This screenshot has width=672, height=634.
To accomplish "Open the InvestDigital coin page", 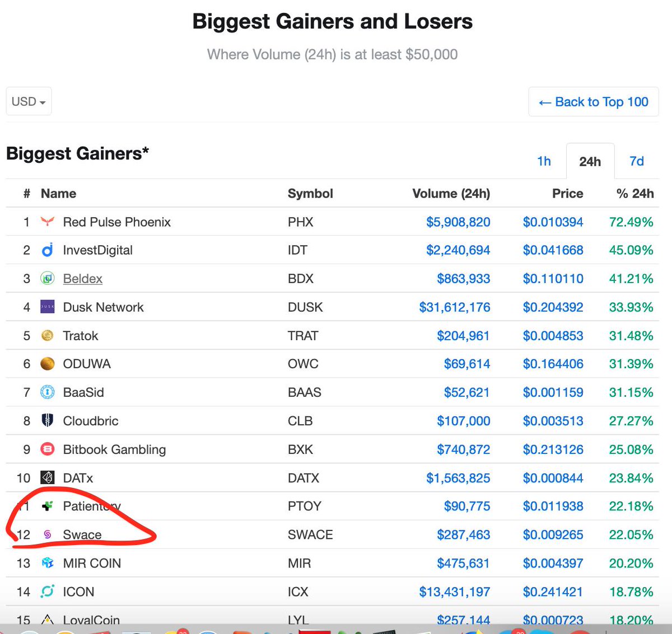I will pyautogui.click(x=97, y=250).
